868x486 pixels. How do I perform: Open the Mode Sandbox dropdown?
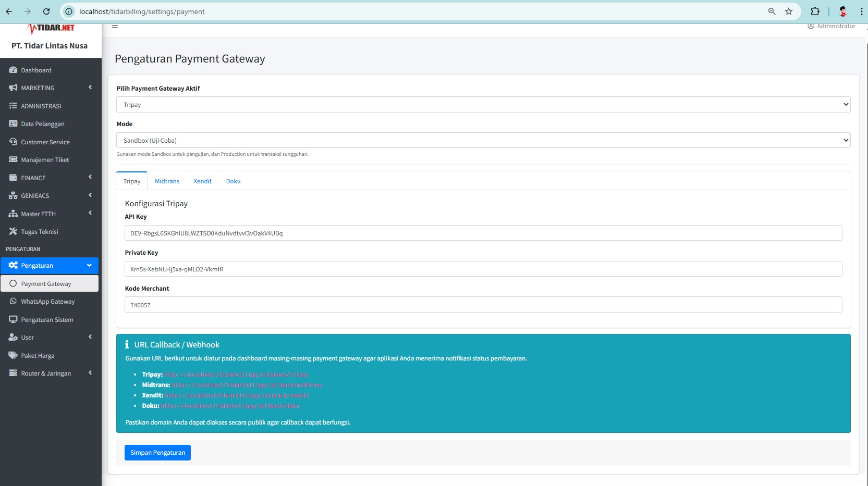tap(483, 140)
